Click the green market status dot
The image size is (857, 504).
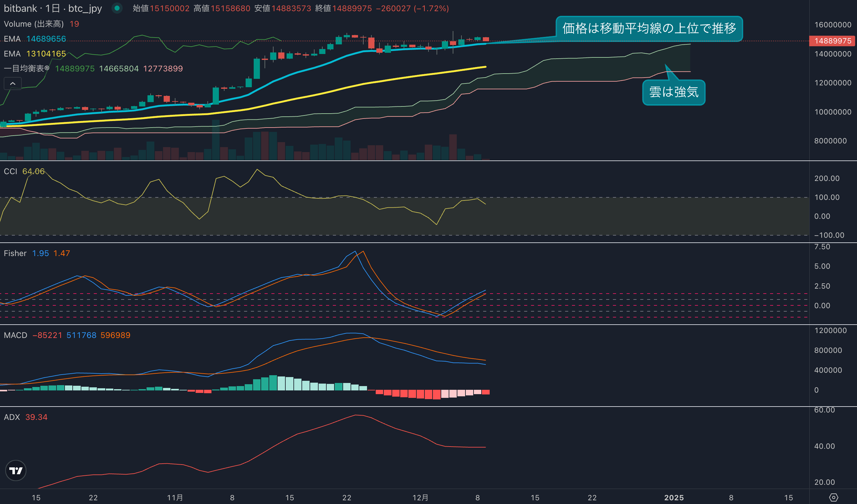[117, 8]
